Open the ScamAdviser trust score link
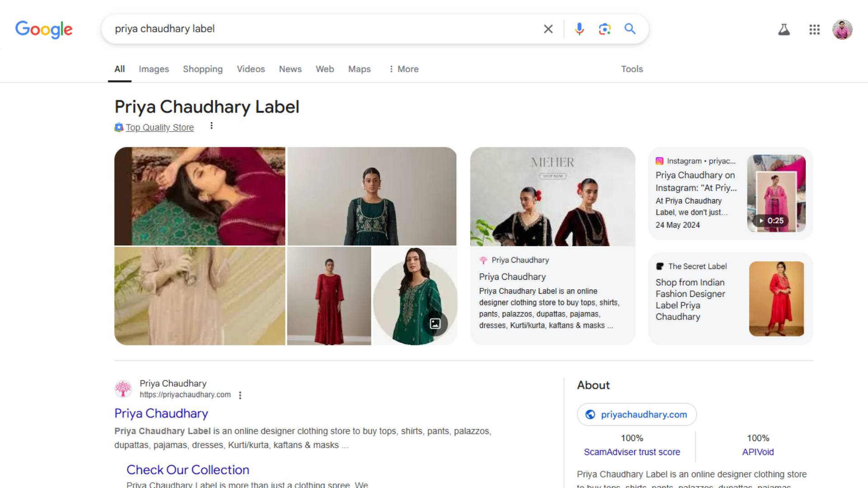Screen dimensions: 868x488 point(632,452)
